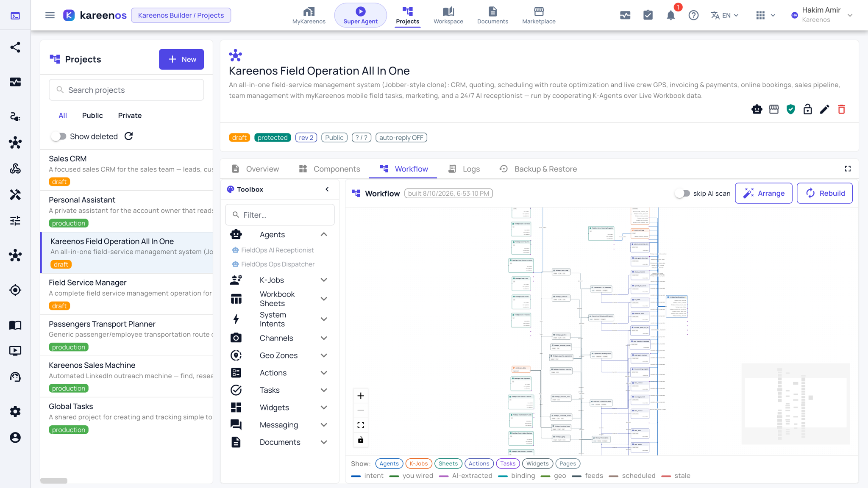Toggle Show deleted switch
Viewport: 868px width, 488px height.
[58, 136]
